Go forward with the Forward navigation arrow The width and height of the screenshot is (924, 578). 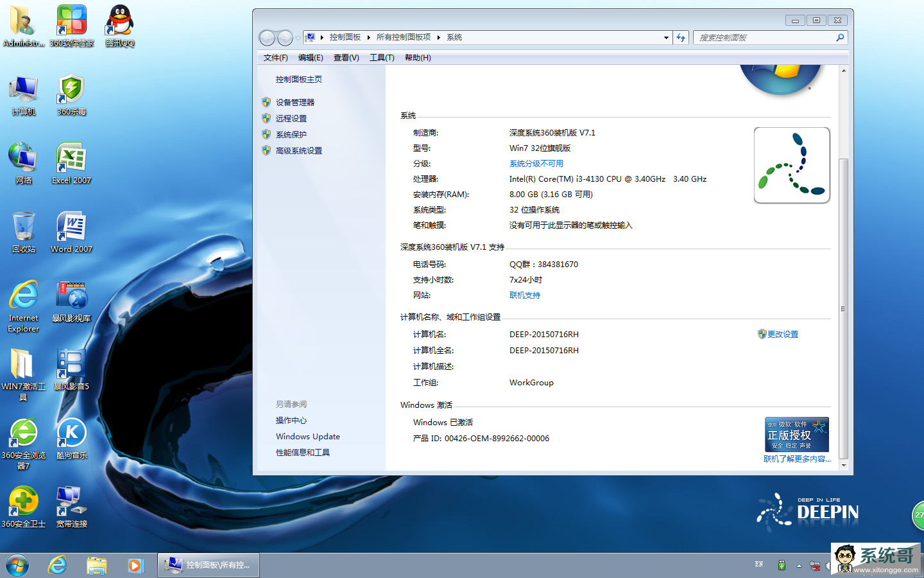[x=286, y=38]
